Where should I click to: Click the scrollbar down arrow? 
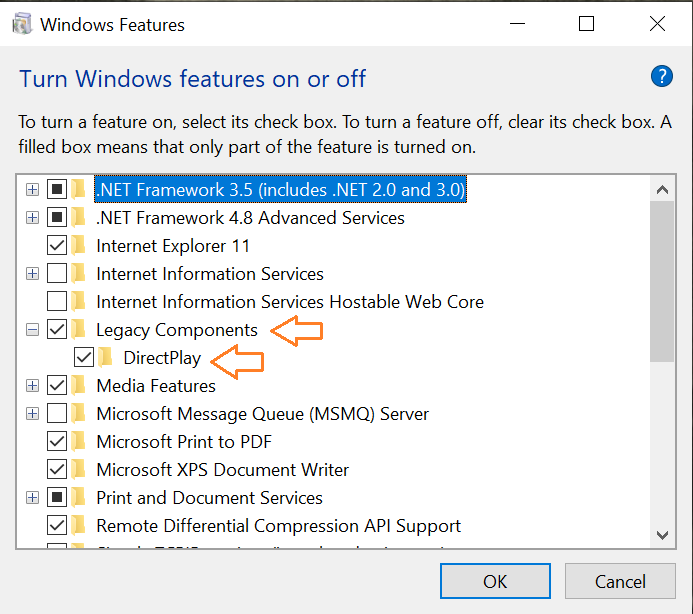(661, 536)
